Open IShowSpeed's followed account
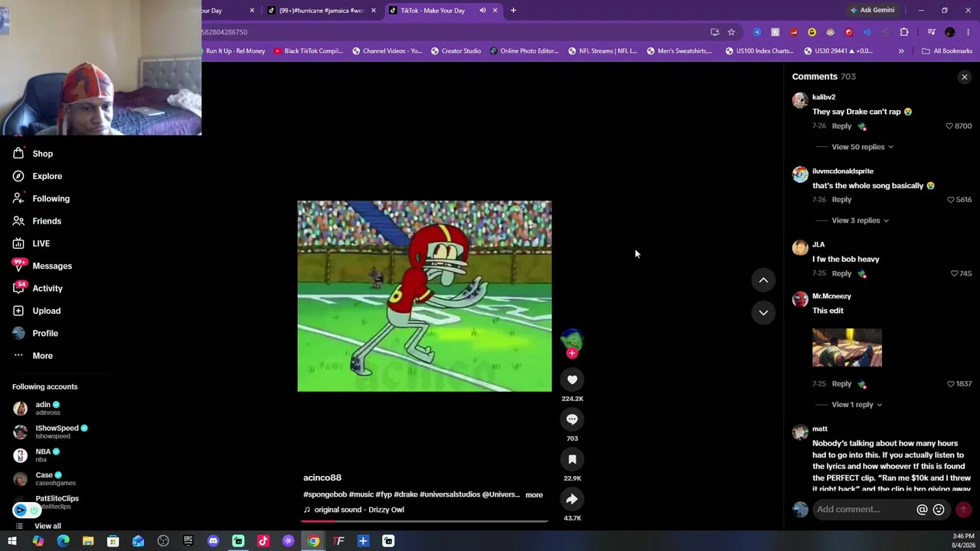 point(51,432)
